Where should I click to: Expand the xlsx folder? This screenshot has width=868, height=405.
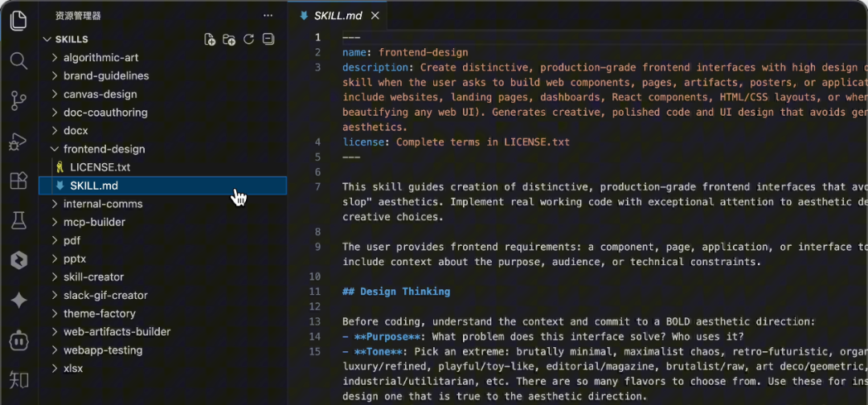pos(55,368)
